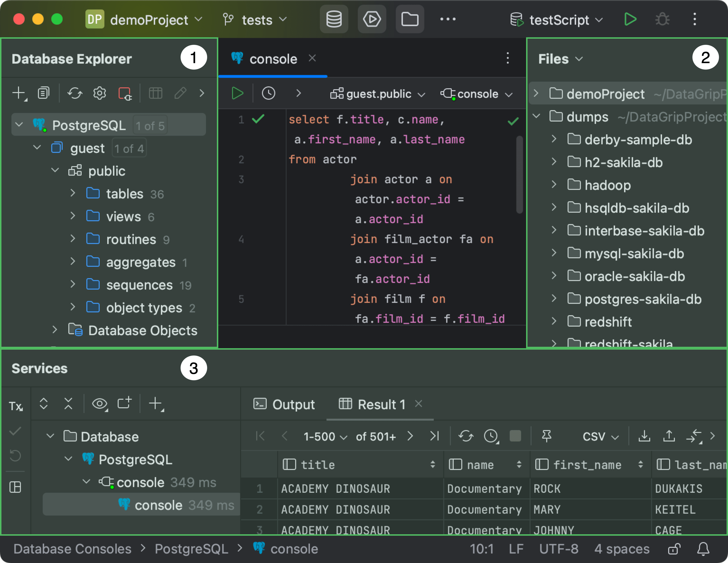Export result data with the download icon
The image size is (728, 563).
(x=644, y=436)
